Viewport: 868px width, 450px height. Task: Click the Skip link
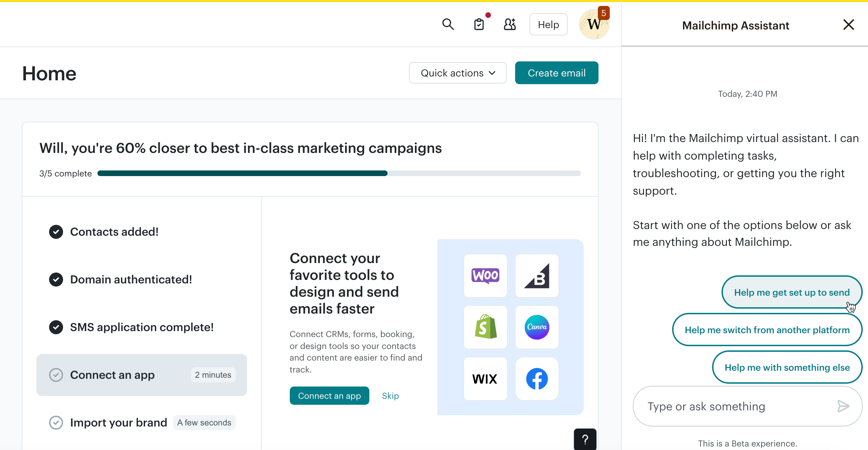(x=390, y=396)
